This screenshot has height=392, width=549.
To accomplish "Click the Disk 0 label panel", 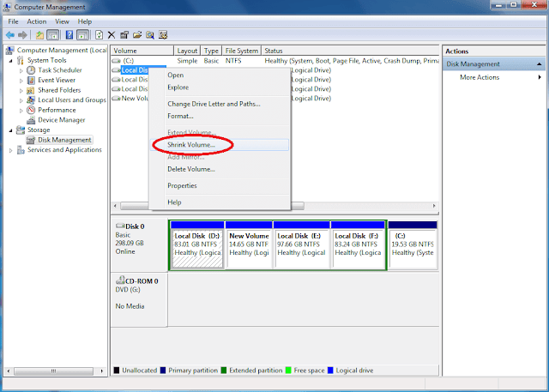I will tap(139, 245).
